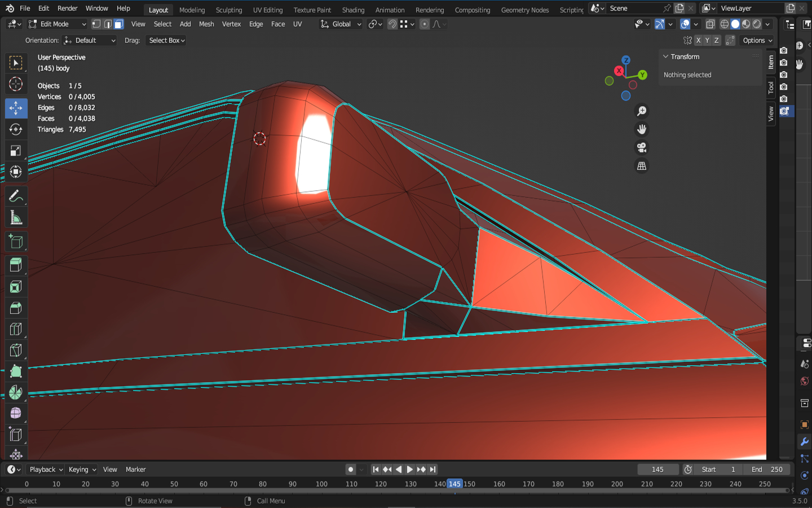Open the Mesh menu

click(x=206, y=24)
